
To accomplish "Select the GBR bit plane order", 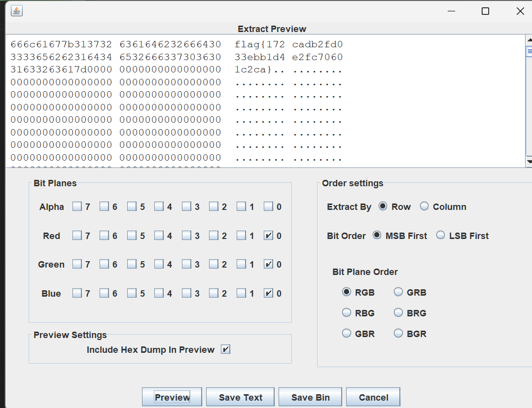I will coord(347,333).
